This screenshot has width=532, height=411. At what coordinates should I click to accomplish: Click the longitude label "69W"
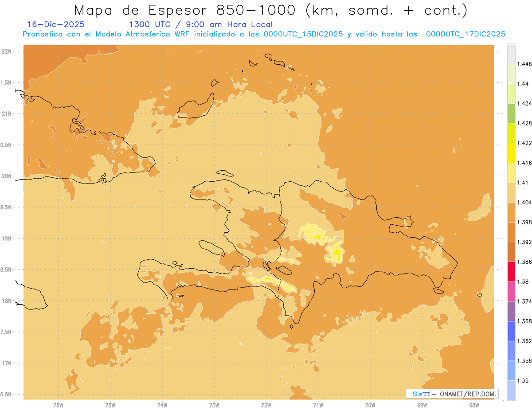[422, 405]
